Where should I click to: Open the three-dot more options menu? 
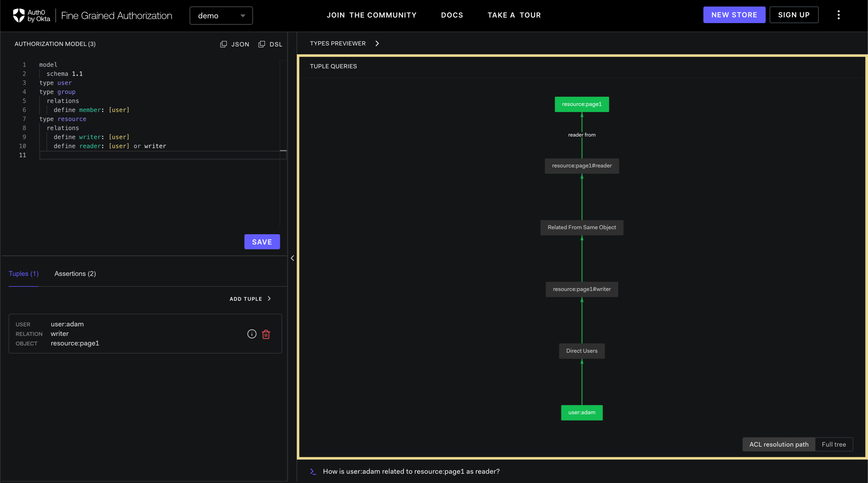pyautogui.click(x=838, y=15)
